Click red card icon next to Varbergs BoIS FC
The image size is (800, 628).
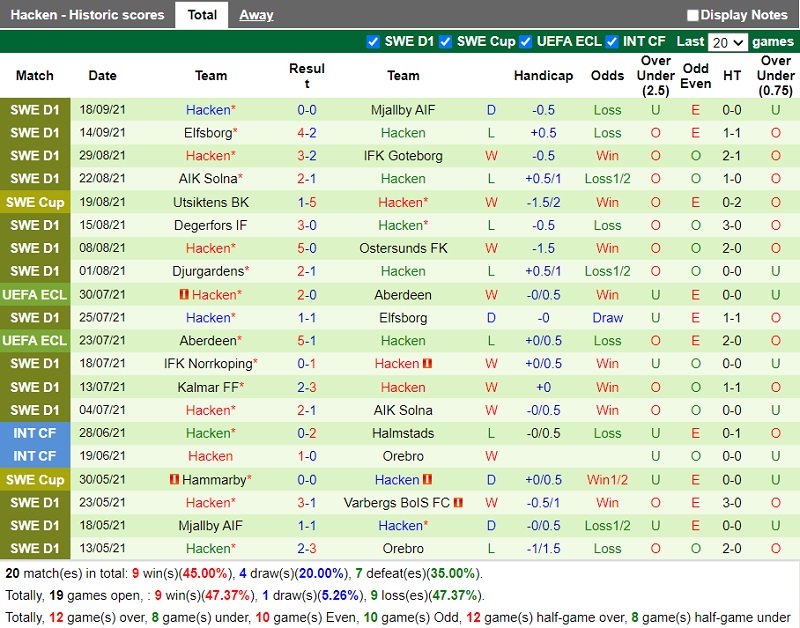pyautogui.click(x=458, y=503)
